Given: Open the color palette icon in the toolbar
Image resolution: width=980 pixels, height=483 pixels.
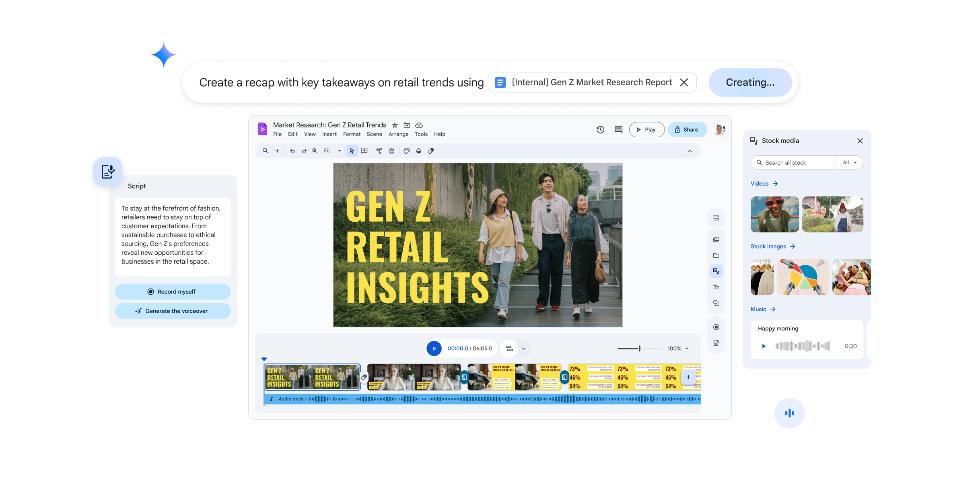Looking at the screenshot, I should pyautogui.click(x=407, y=151).
